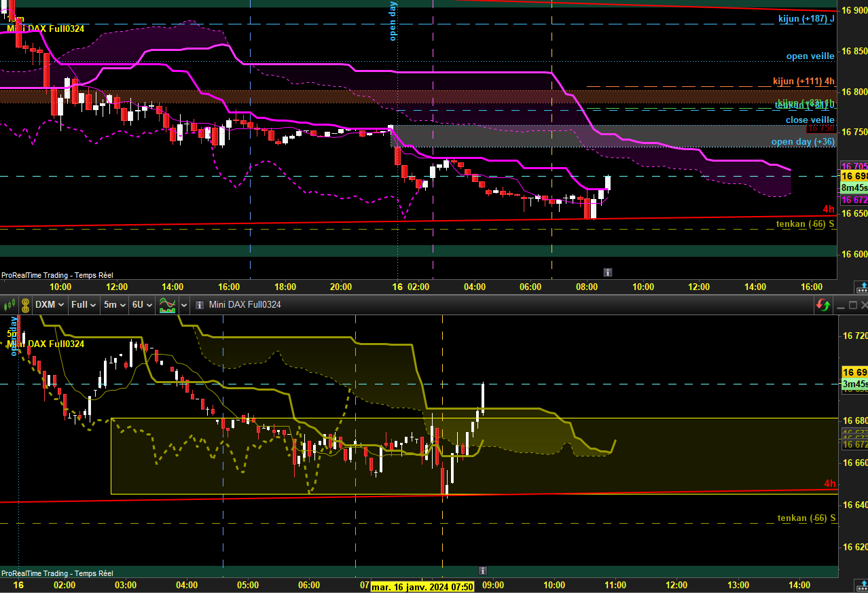Click info icon on upper chart time axis
This screenshot has height=593, width=868.
(x=608, y=272)
